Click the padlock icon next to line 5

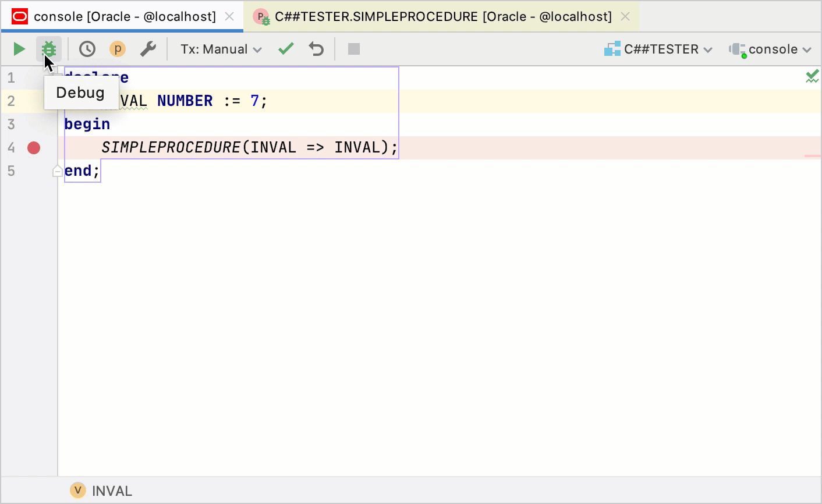57,170
